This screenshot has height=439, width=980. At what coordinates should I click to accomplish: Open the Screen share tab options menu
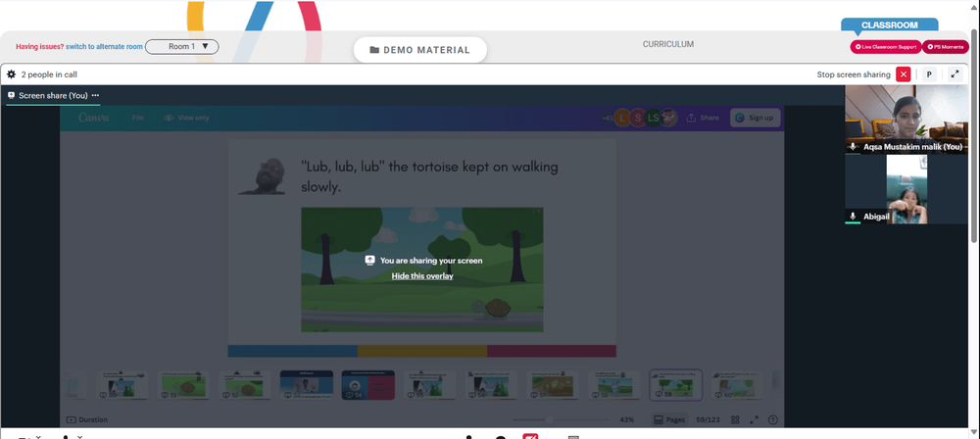click(96, 96)
